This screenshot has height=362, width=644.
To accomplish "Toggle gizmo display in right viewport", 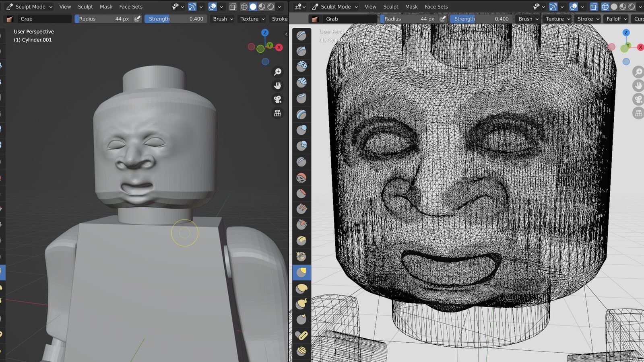I will tap(553, 7).
